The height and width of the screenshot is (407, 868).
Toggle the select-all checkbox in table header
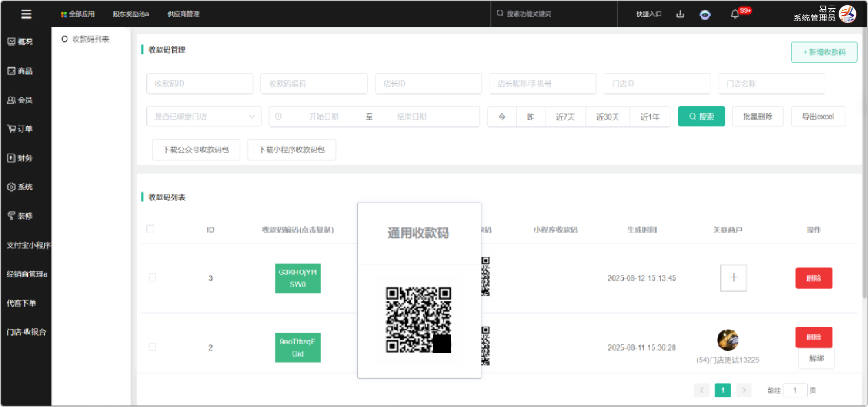(x=150, y=229)
